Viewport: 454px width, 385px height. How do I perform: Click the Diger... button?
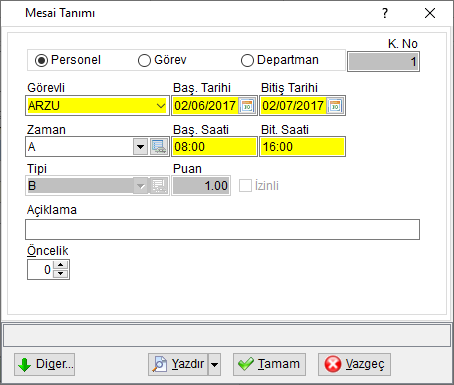(44, 364)
